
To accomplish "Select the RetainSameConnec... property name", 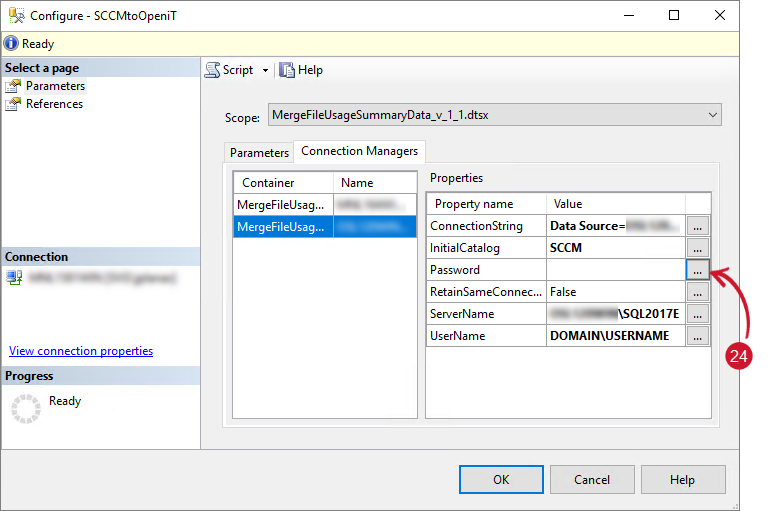I will click(x=486, y=292).
